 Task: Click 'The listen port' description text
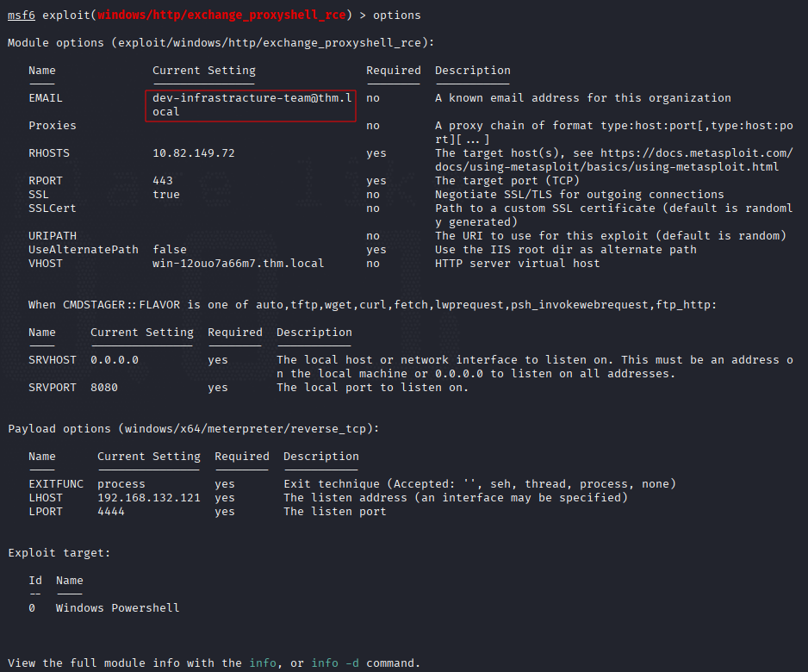coord(335,512)
